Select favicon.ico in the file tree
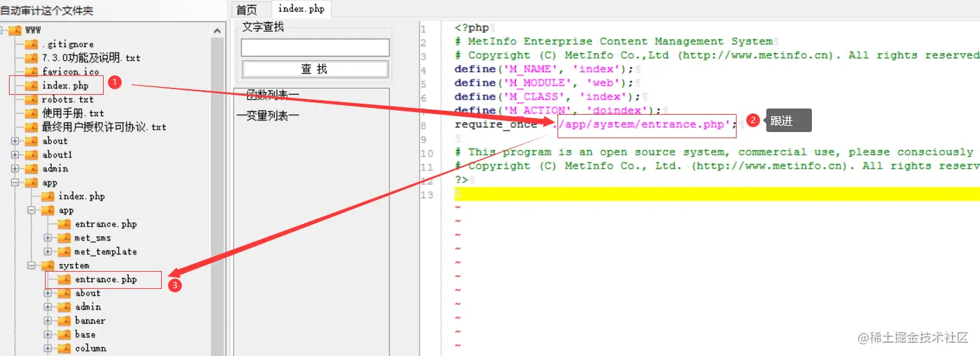This screenshot has width=980, height=356. 71,72
